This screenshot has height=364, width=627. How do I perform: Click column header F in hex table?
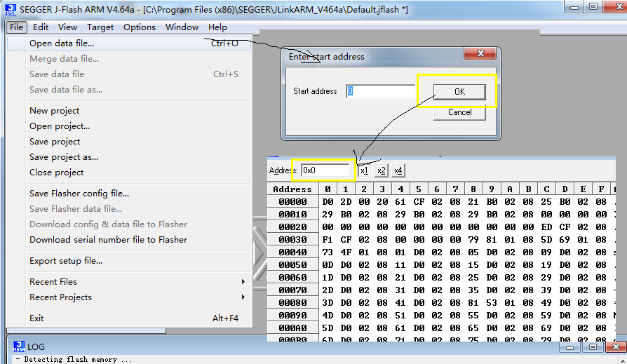[601, 189]
